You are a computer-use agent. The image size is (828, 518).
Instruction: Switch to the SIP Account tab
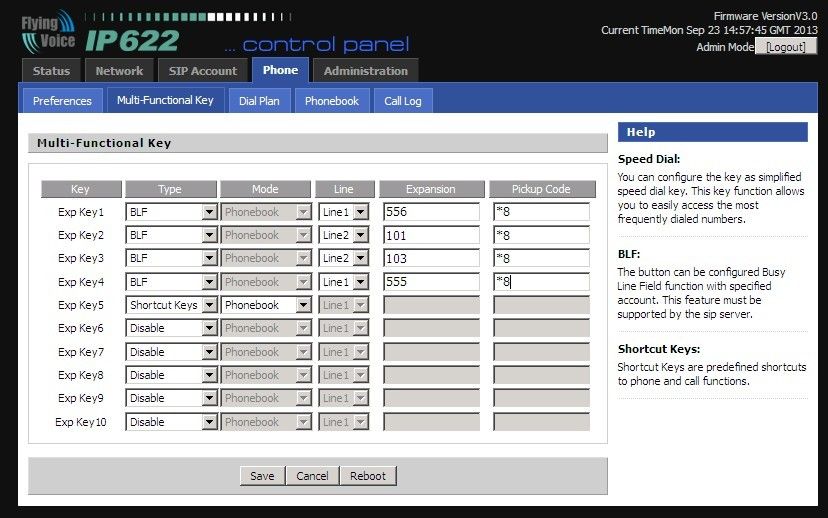click(203, 71)
